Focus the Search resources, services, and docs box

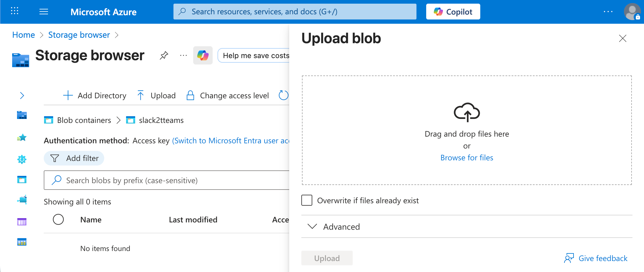[295, 12]
